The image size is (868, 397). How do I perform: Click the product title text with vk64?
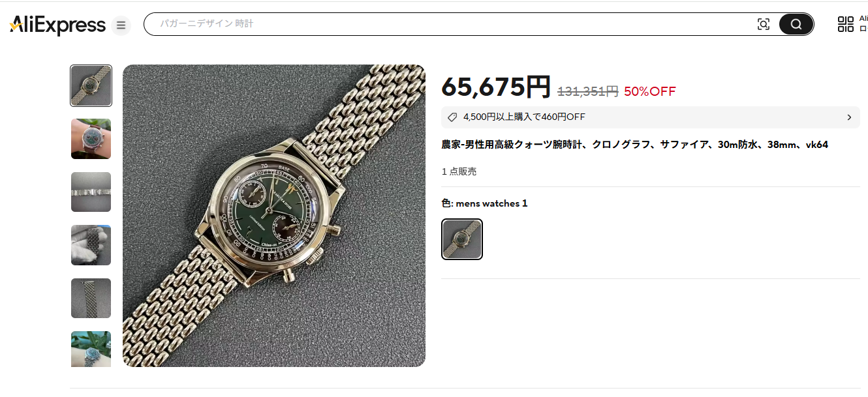pos(635,145)
